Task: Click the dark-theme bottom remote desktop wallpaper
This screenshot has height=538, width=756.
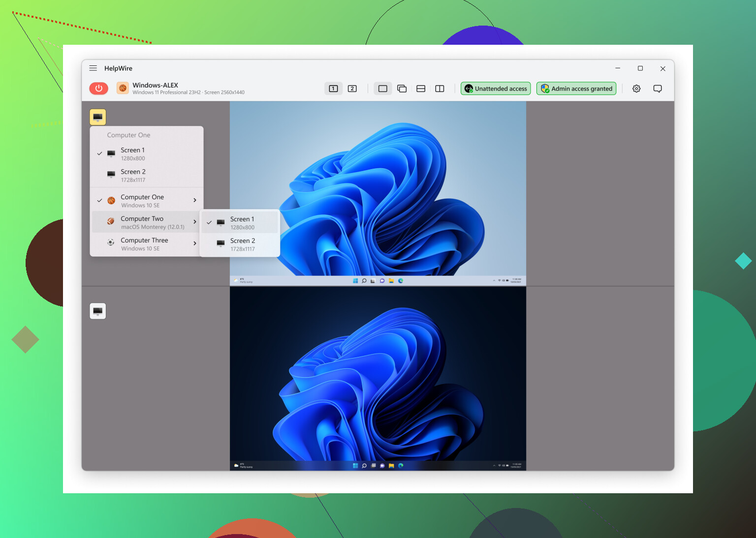Action: 378,374
